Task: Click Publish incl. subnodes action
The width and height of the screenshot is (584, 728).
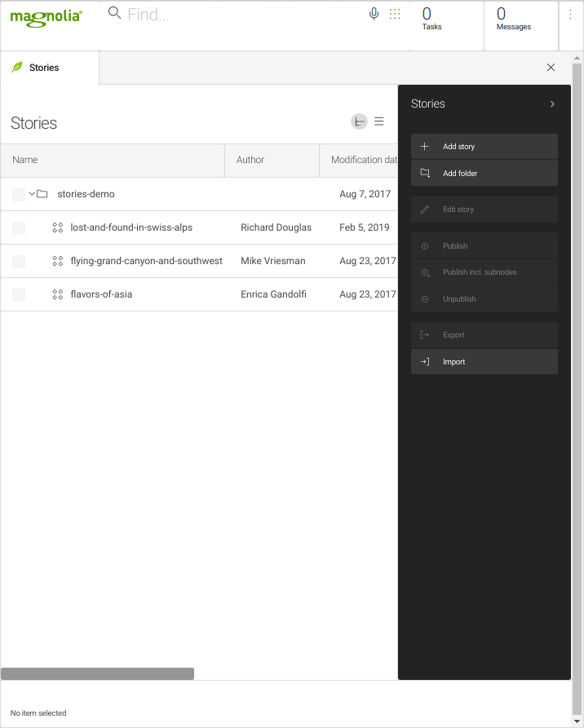Action: 484,272
